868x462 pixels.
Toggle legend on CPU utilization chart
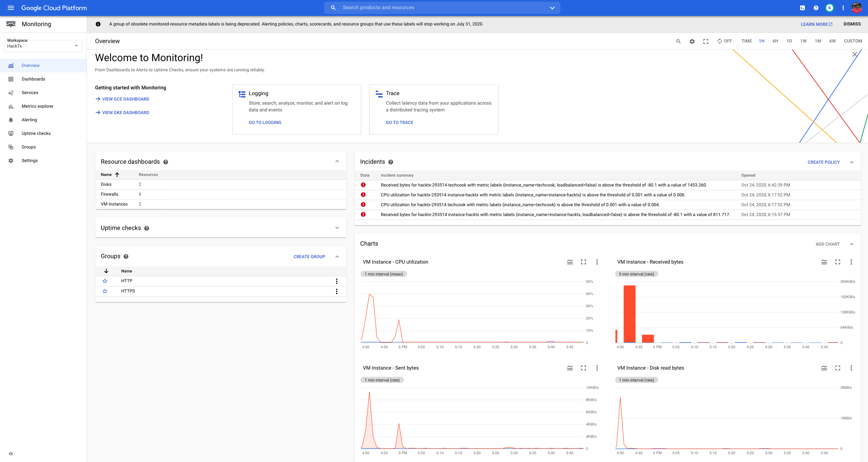click(x=570, y=262)
